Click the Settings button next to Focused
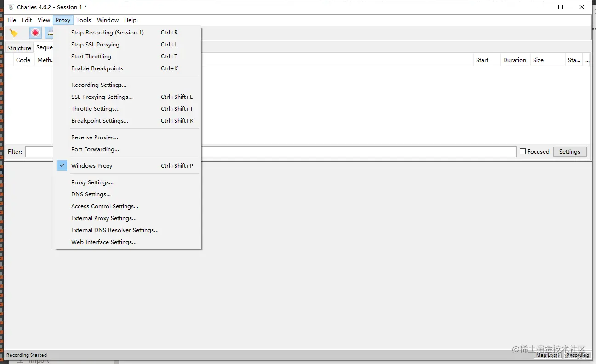The image size is (596, 364). point(570,152)
